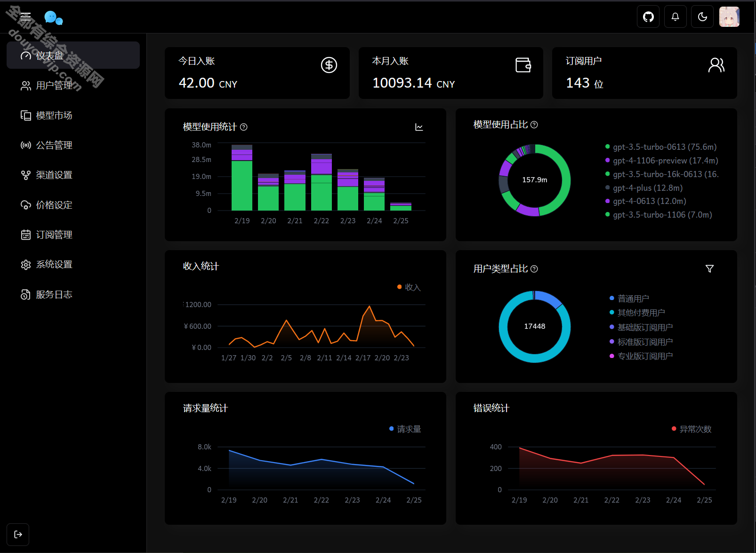Toggle 请求量 series legend

coord(405,429)
